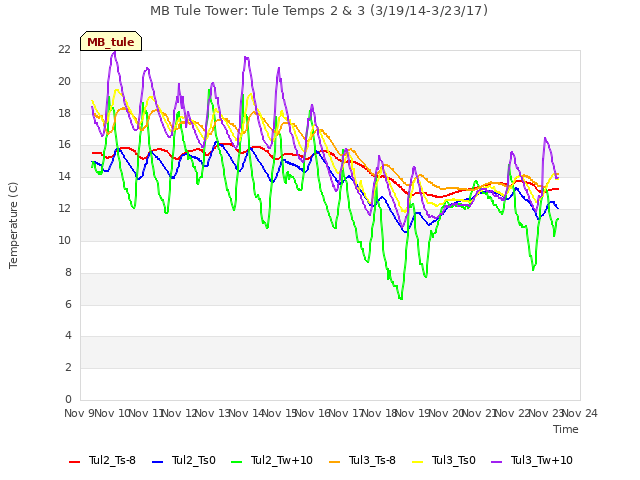Screen dimensions: 640x480
Task: Click the MB_tule label box
Action: click(x=111, y=41)
